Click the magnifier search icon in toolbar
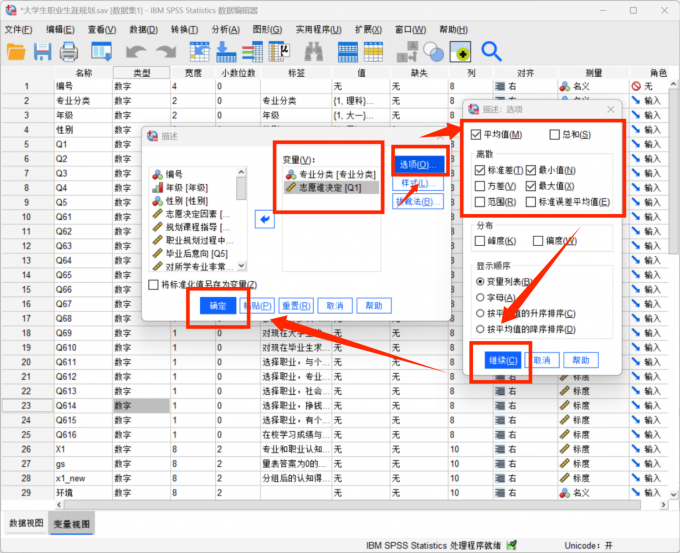Viewport: 680px width, 553px height. pyautogui.click(x=491, y=51)
